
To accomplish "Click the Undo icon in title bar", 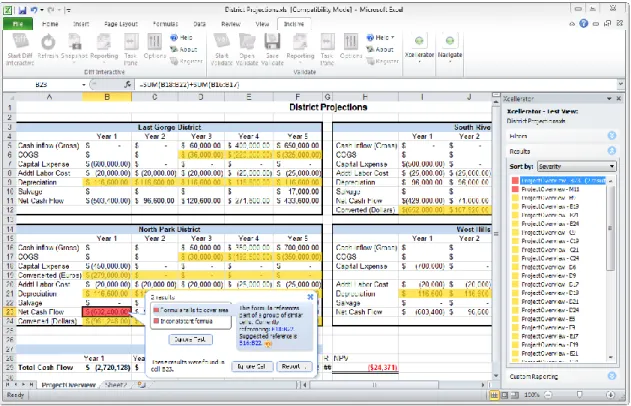I will click(x=34, y=10).
